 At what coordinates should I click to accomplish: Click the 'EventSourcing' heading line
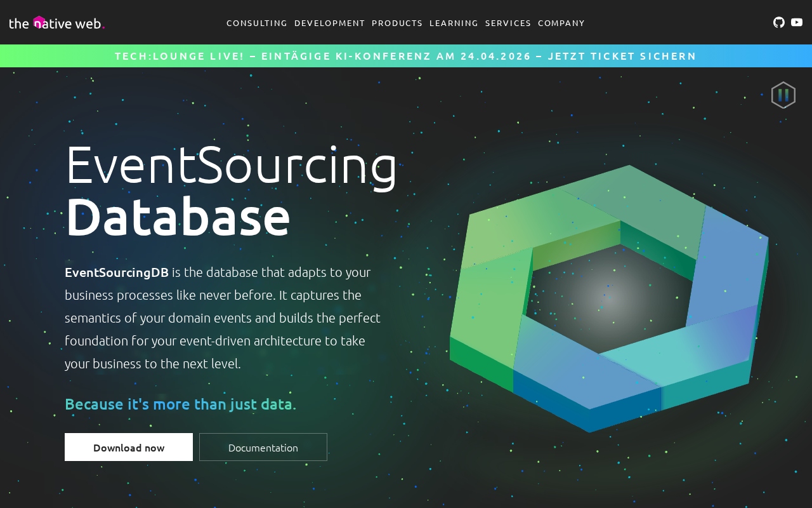coord(232,165)
